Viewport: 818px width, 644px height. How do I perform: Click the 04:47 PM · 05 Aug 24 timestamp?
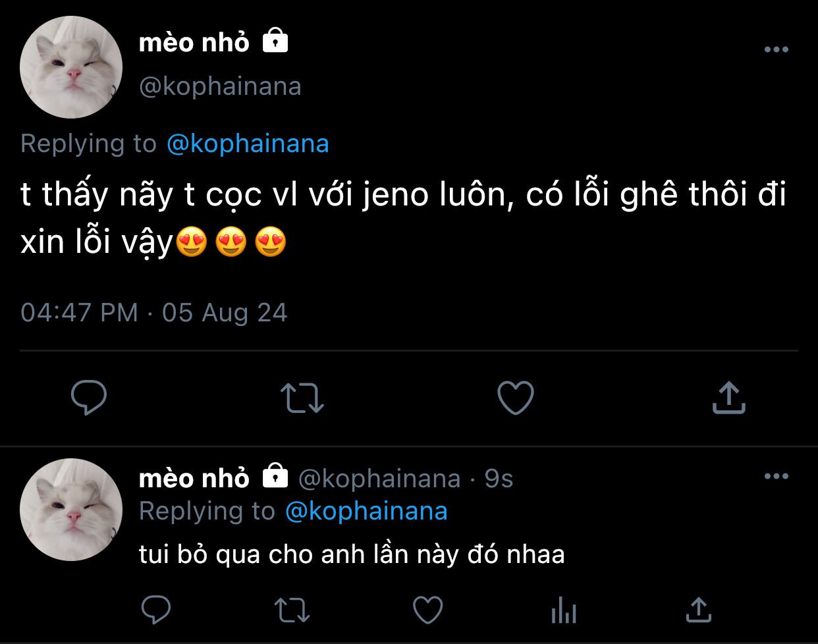154,312
